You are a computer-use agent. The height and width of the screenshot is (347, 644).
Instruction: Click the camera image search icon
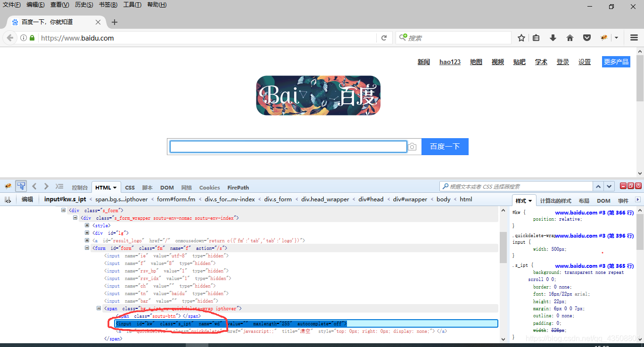coord(412,147)
